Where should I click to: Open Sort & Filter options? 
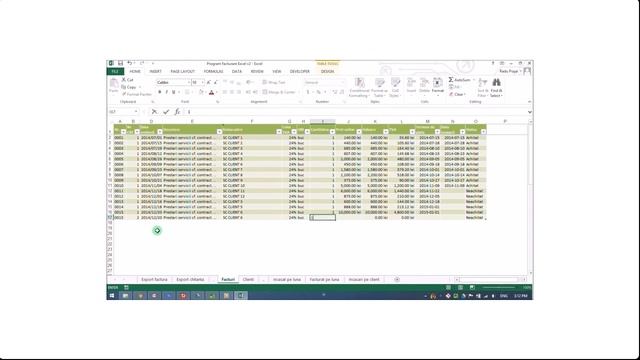click(x=483, y=88)
